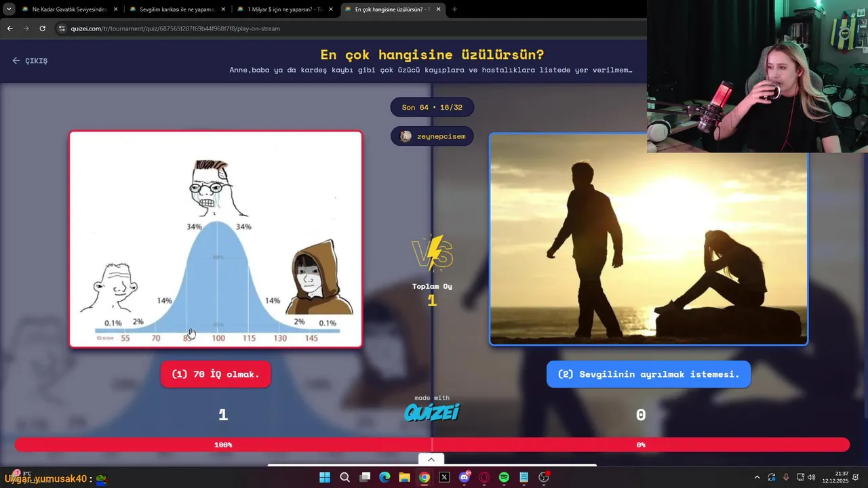Exit the quiz via ÇIKIŞ link

30,60
